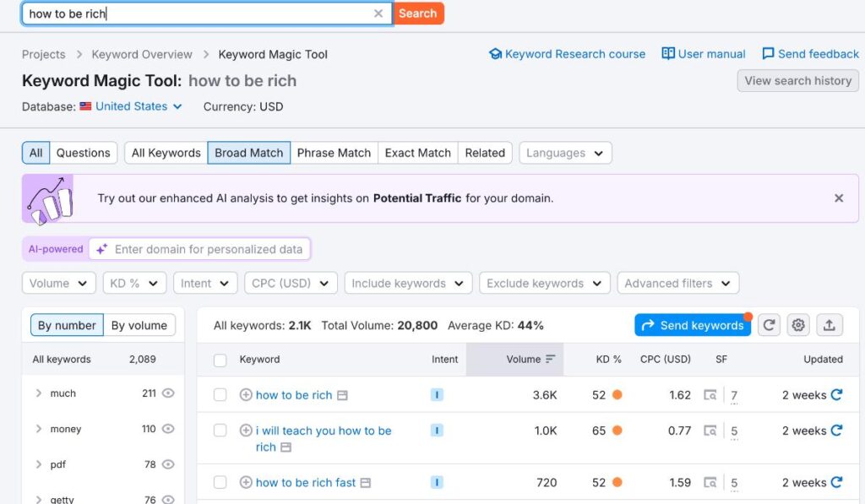View SERP features icon in 'how to be rich fast' row
865x504 pixels.
(710, 483)
